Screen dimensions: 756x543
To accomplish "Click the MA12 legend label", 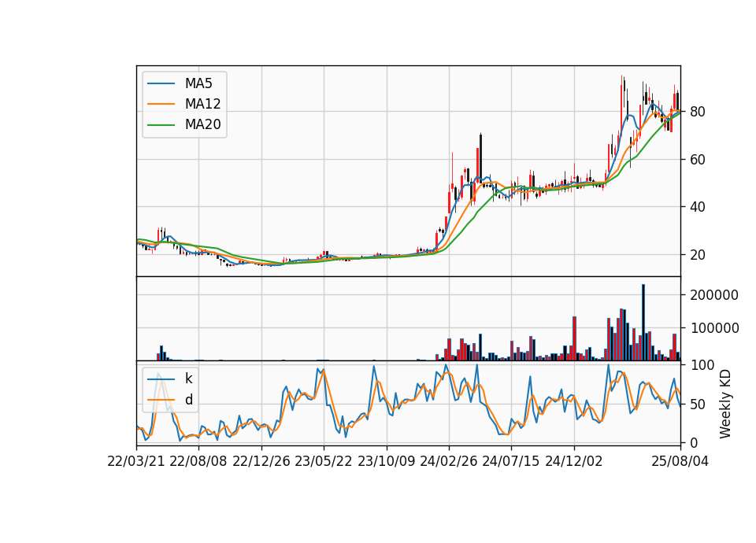I will tap(202, 104).
